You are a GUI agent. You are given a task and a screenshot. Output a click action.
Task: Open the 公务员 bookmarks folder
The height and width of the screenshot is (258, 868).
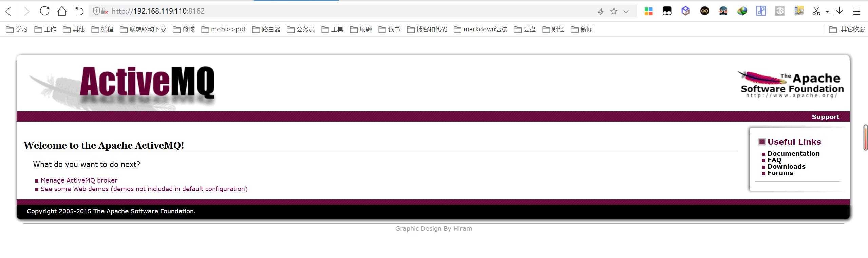coord(301,29)
